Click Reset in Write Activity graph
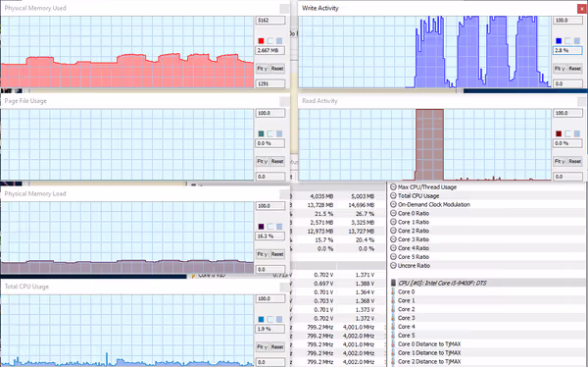 (x=575, y=69)
